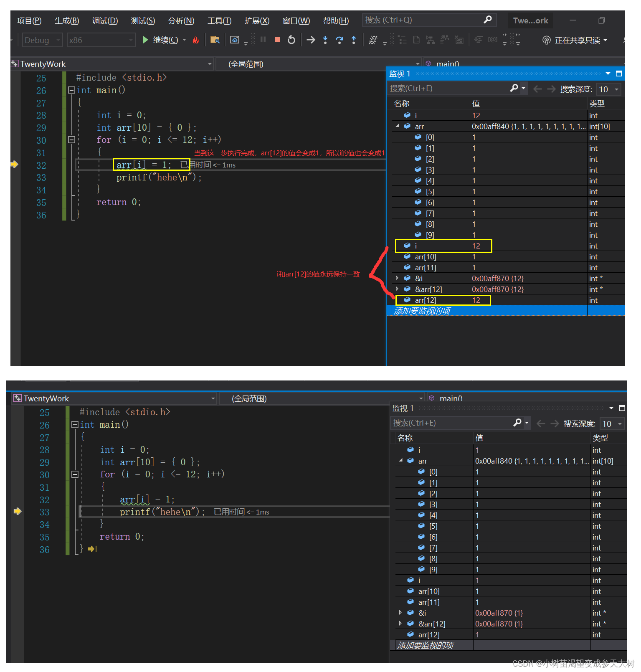
Task: Open the Debug configuration dropdown
Action: [x=42, y=40]
